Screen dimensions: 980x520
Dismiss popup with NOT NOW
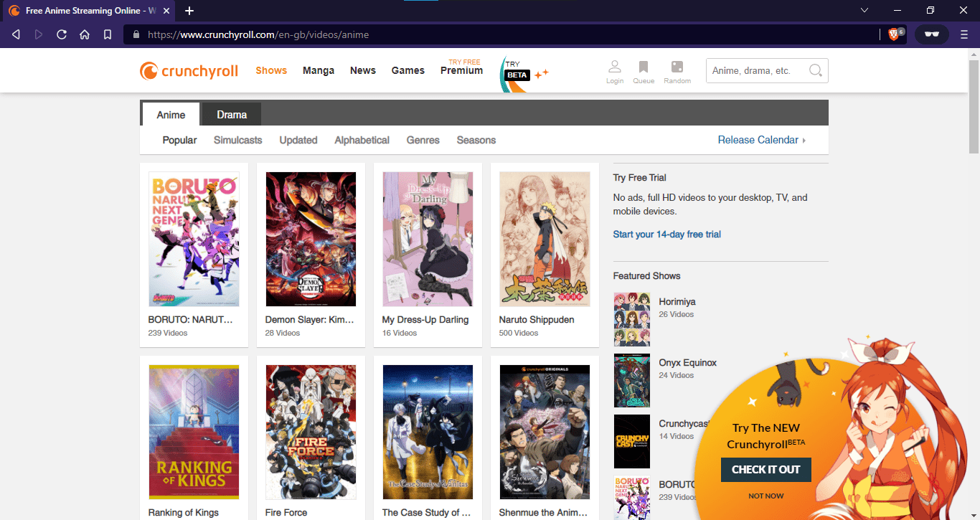tap(766, 496)
